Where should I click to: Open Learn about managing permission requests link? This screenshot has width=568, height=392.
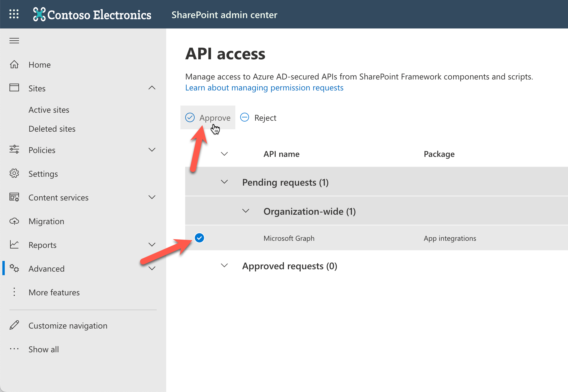point(264,88)
